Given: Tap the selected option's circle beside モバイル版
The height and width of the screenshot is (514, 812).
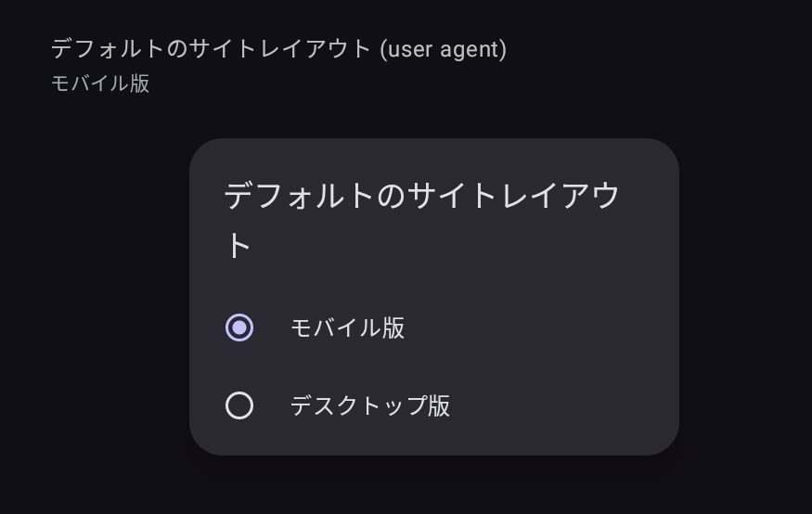Looking at the screenshot, I should pyautogui.click(x=239, y=328).
